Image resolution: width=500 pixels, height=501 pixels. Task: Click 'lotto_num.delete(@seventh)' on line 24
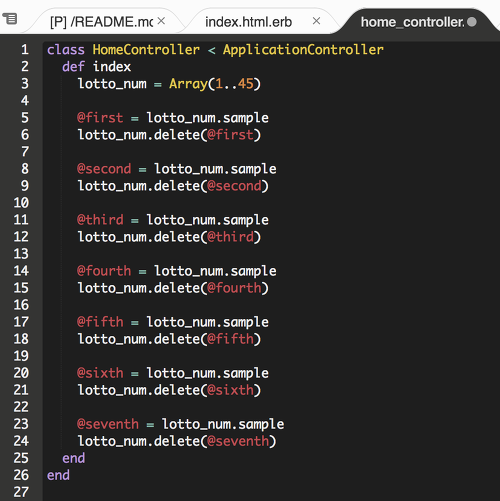[x=177, y=441]
